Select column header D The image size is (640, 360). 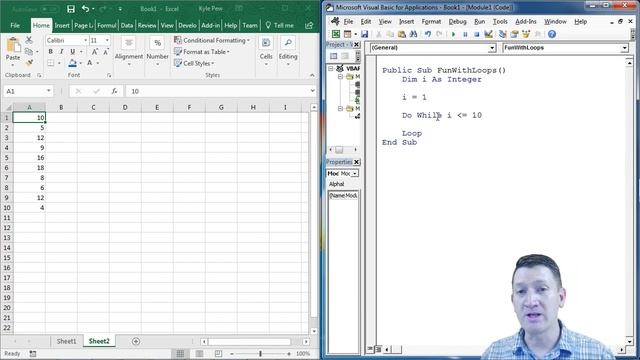pyautogui.click(x=125, y=107)
